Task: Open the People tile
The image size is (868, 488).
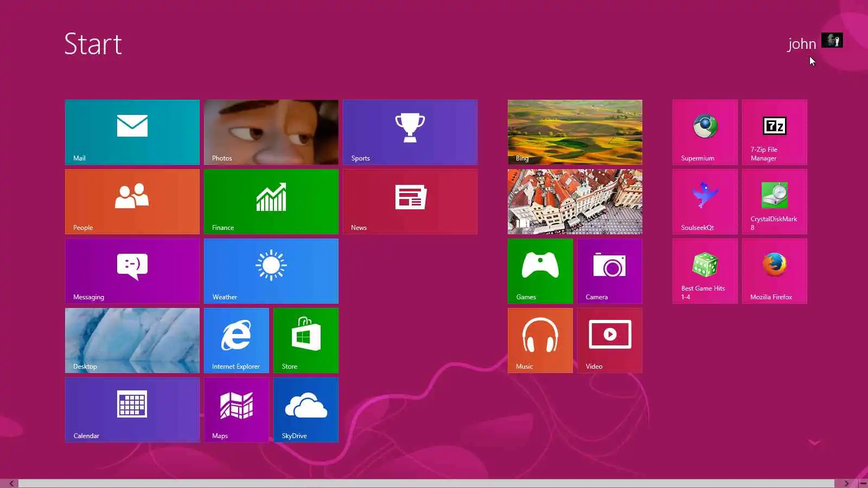Action: pyautogui.click(x=132, y=202)
